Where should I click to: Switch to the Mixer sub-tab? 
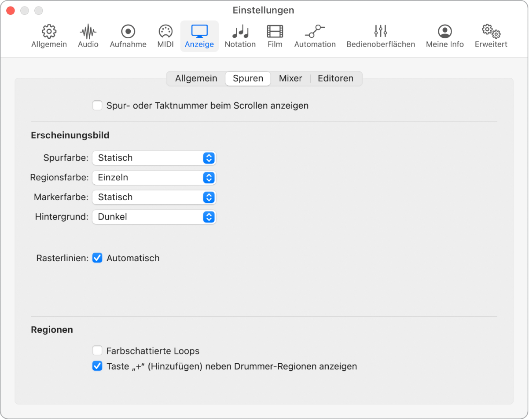(290, 78)
